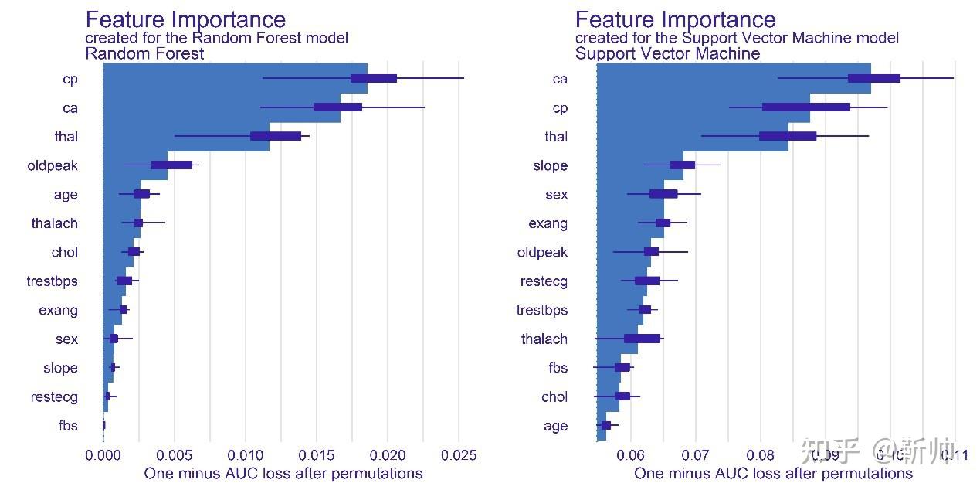
Task: Click the 0.07 x-axis tick in SVM chart
Action: (696, 456)
